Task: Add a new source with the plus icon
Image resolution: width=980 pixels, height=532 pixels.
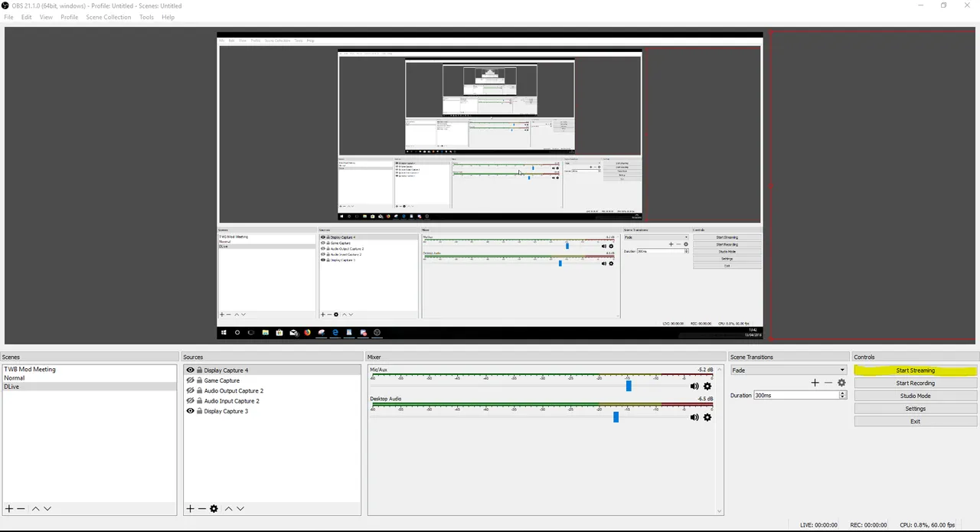Action: pyautogui.click(x=191, y=508)
